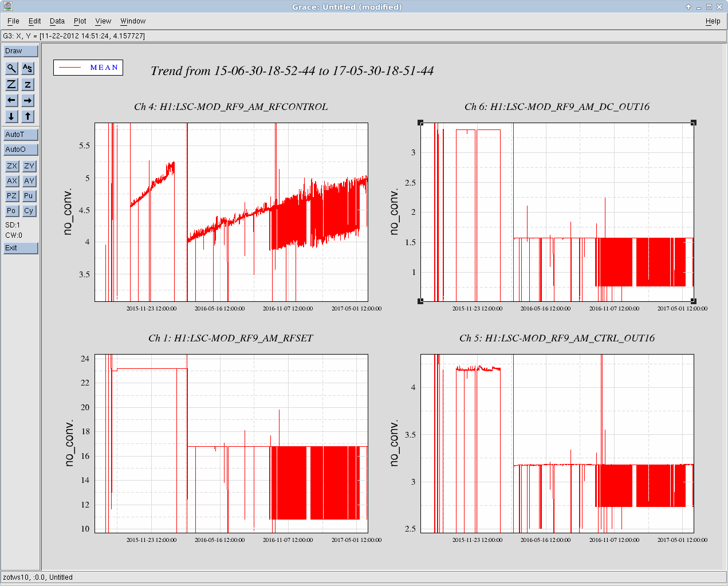Click top-left selection handle of Ch 6 graph
The height and width of the screenshot is (586, 728).
coord(421,123)
